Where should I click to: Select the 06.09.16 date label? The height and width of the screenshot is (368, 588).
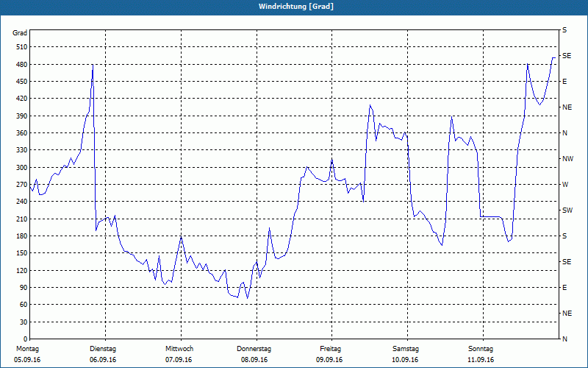click(103, 360)
